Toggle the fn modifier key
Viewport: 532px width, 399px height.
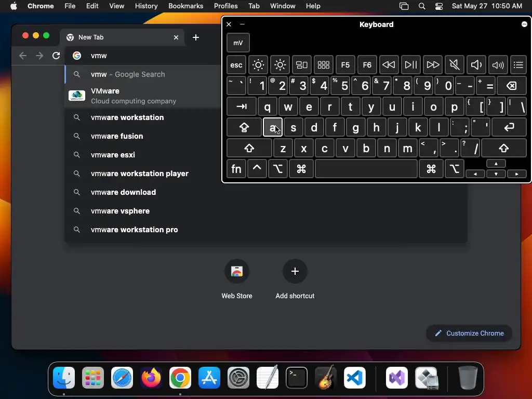(236, 169)
